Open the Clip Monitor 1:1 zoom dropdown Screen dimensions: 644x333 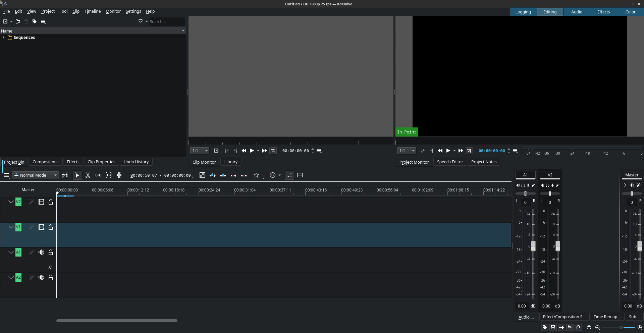click(200, 151)
